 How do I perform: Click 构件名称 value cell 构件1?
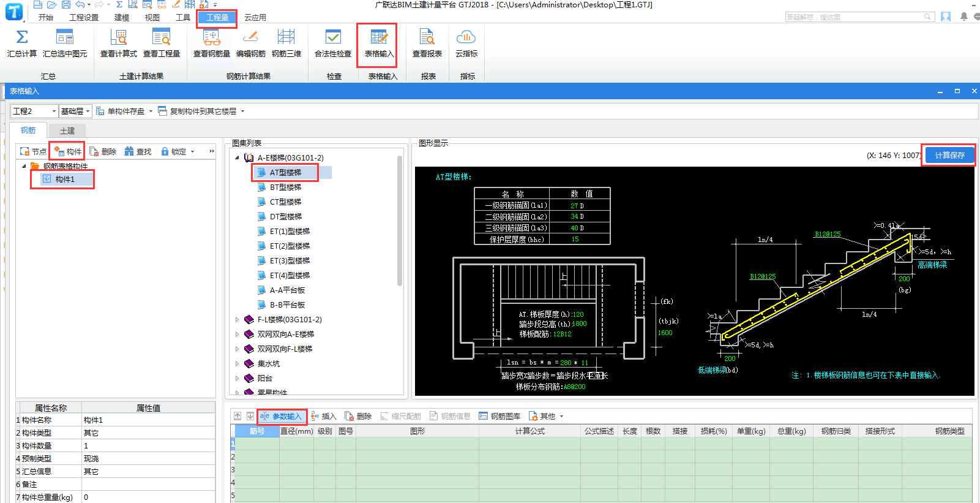(x=148, y=420)
